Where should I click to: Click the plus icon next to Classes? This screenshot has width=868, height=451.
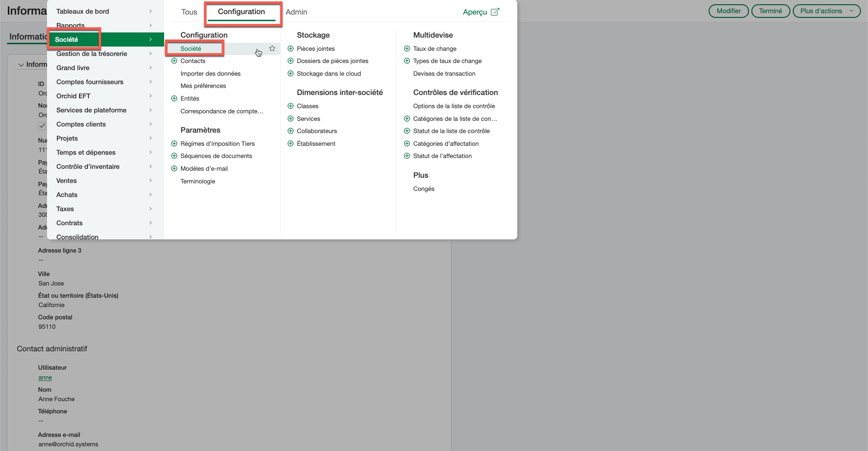pos(291,106)
